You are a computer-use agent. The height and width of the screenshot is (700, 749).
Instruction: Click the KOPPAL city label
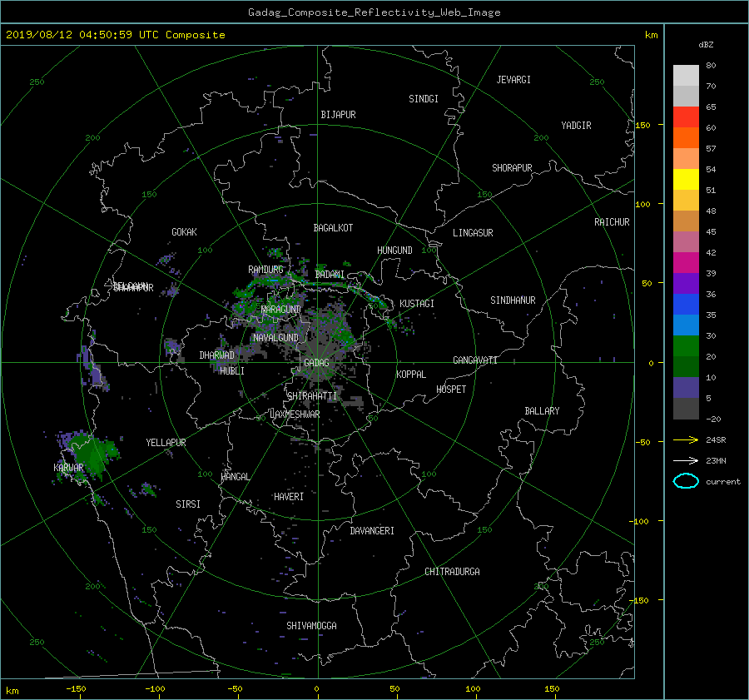pyautogui.click(x=411, y=375)
